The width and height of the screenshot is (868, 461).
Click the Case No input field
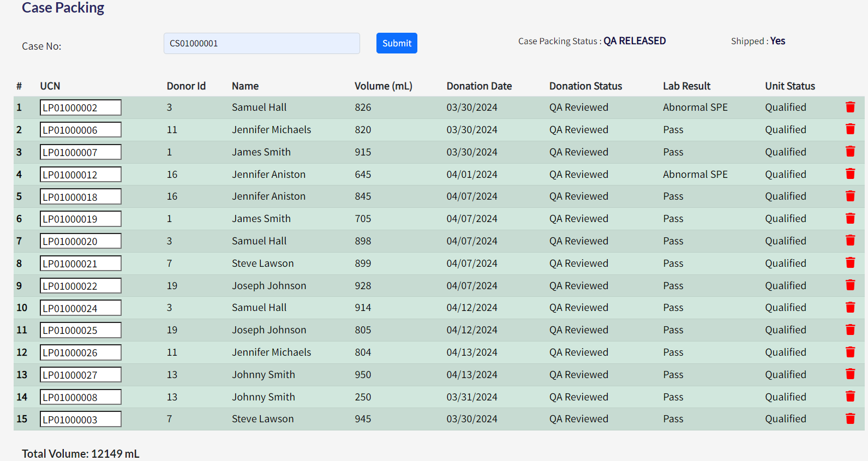point(261,44)
